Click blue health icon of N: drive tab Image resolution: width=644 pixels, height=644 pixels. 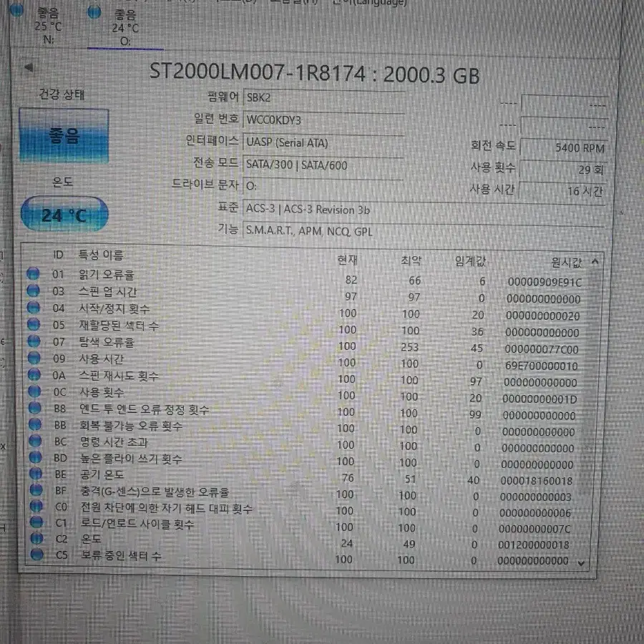click(17, 9)
